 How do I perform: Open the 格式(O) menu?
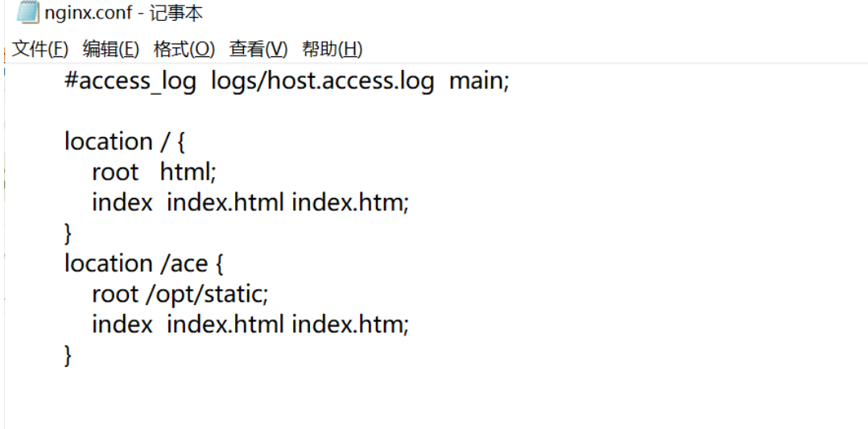[x=184, y=49]
